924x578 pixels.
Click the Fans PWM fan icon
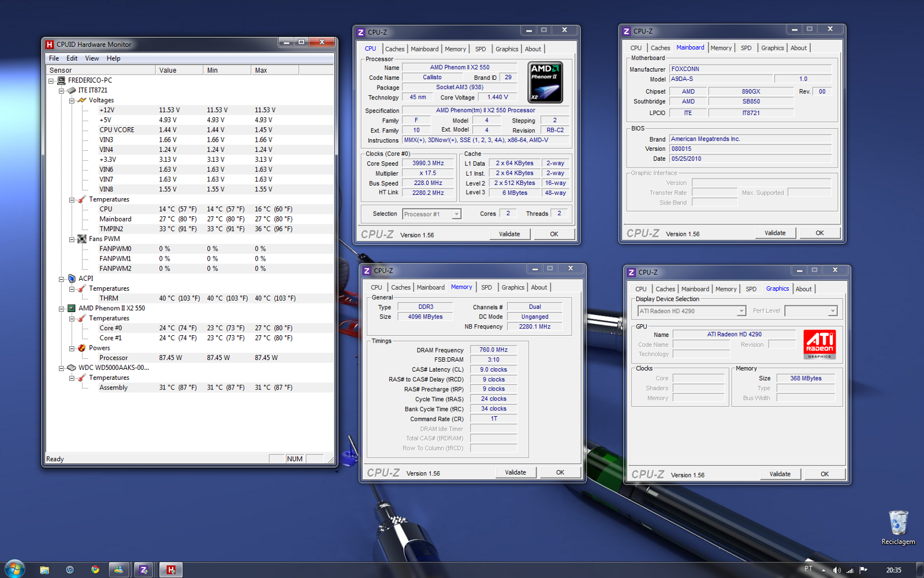(82, 239)
